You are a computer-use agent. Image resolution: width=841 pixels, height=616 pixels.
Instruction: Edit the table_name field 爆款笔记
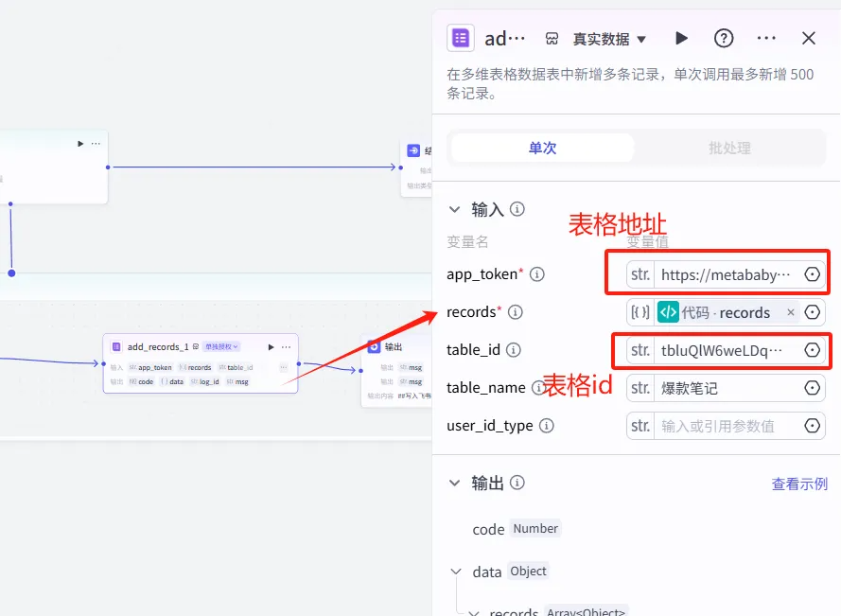click(x=727, y=388)
